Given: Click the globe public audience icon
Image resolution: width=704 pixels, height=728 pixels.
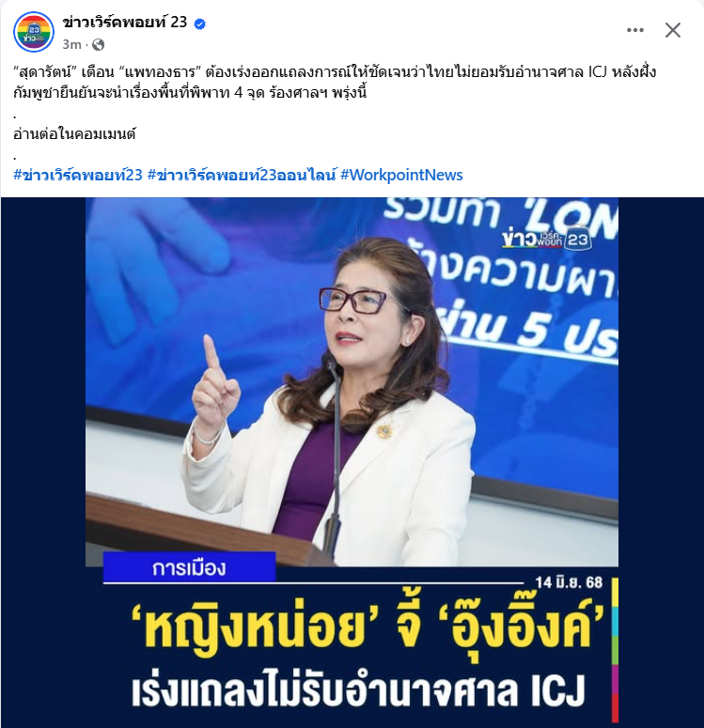Looking at the screenshot, I should point(98,44).
